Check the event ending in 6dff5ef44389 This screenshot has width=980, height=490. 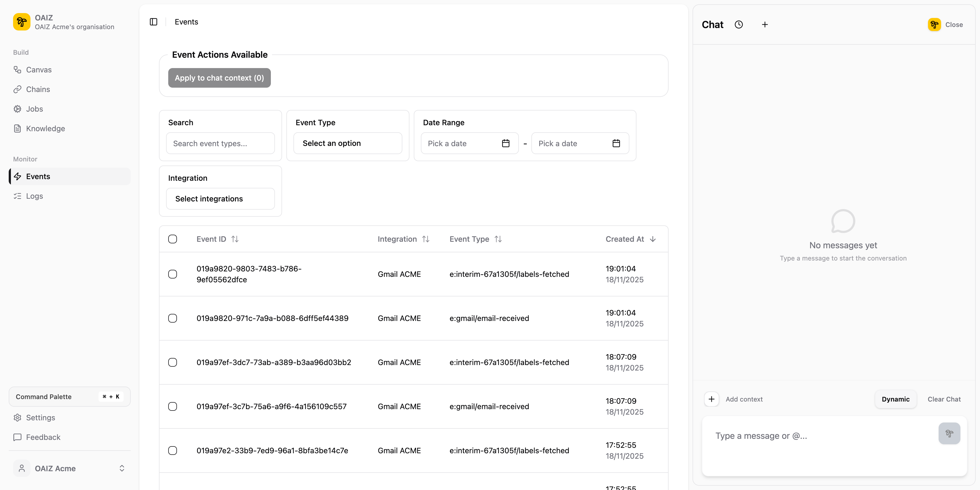(173, 318)
